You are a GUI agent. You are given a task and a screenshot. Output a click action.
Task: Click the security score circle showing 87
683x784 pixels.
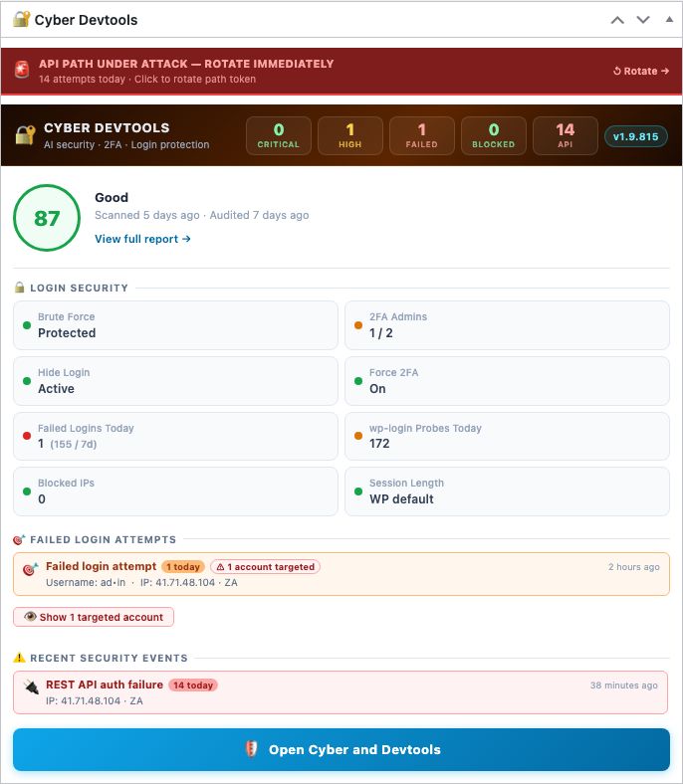point(47,218)
